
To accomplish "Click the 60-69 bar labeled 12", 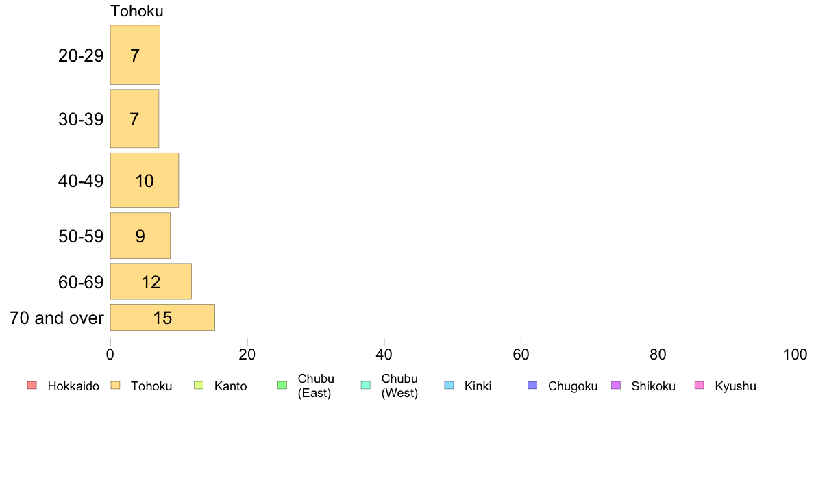I will pyautogui.click(x=151, y=281).
